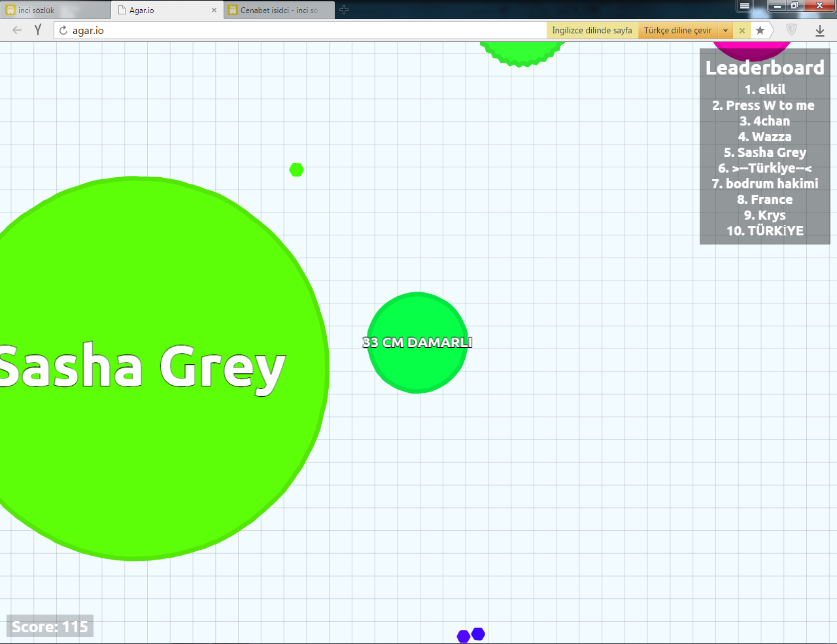Focus the agar.io address bar

[301, 30]
